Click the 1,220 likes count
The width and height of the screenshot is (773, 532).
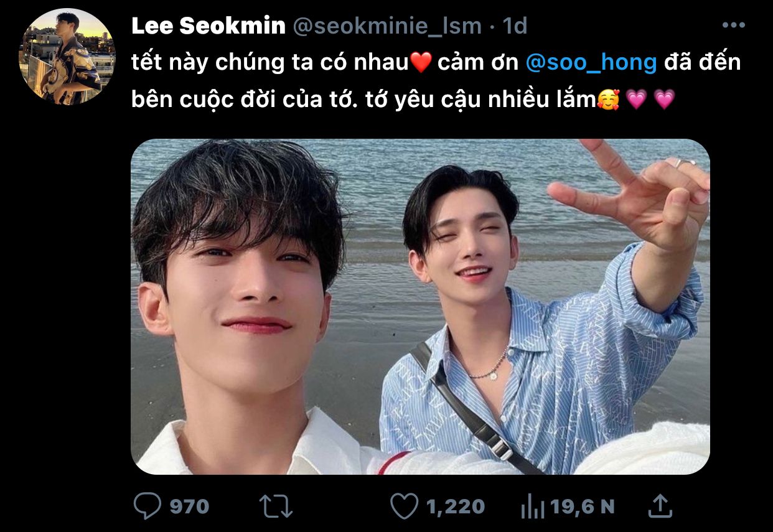coord(456,506)
